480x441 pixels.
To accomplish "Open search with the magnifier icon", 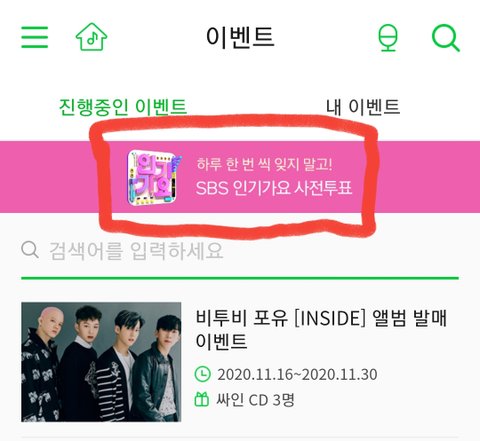I will [x=446, y=38].
